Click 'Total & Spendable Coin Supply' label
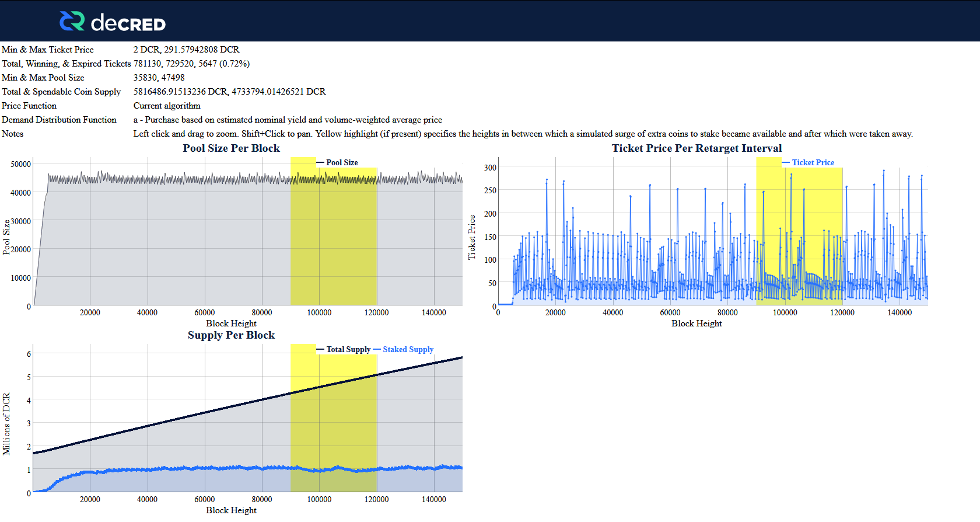This screenshot has height=522, width=980. (x=61, y=92)
